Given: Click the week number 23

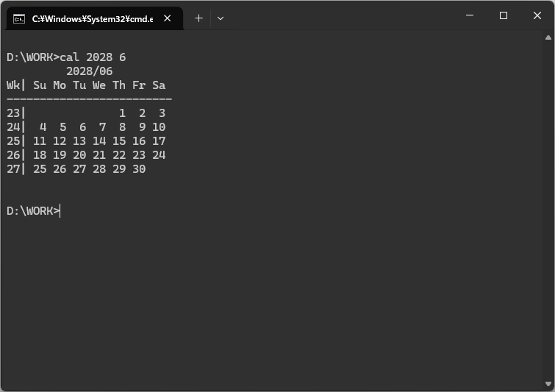Looking at the screenshot, I should pyautogui.click(x=13, y=113).
